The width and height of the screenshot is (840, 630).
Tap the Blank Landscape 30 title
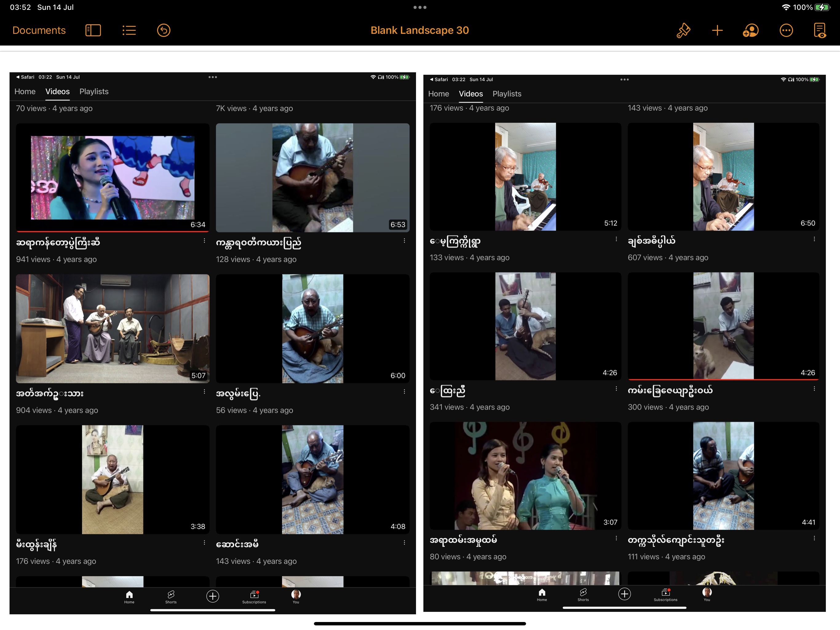coord(420,30)
